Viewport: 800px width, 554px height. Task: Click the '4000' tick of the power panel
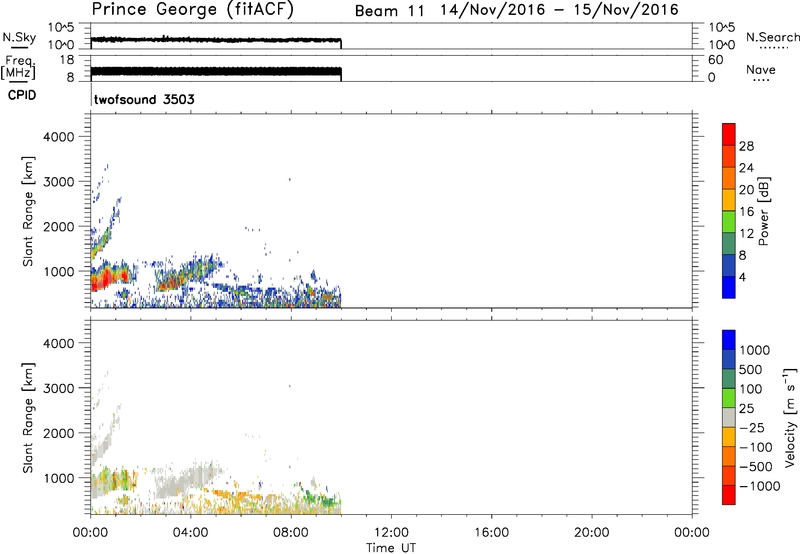pyautogui.click(x=59, y=137)
